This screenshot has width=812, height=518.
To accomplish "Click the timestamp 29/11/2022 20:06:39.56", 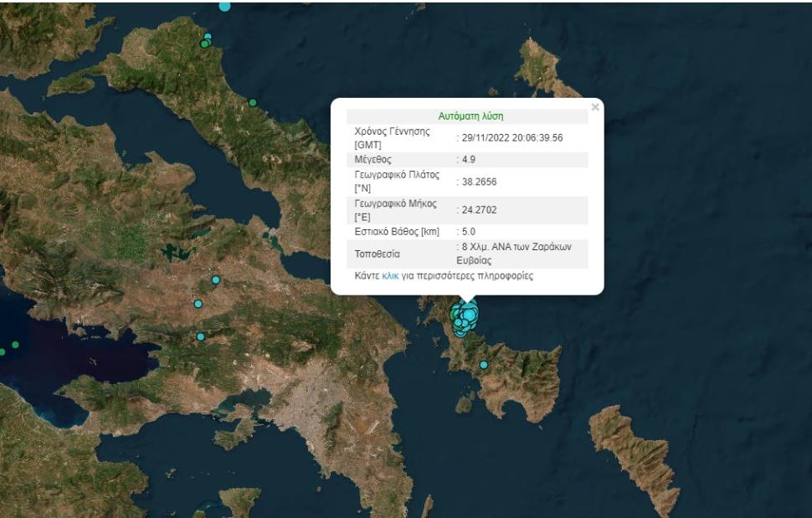I will 511,137.
